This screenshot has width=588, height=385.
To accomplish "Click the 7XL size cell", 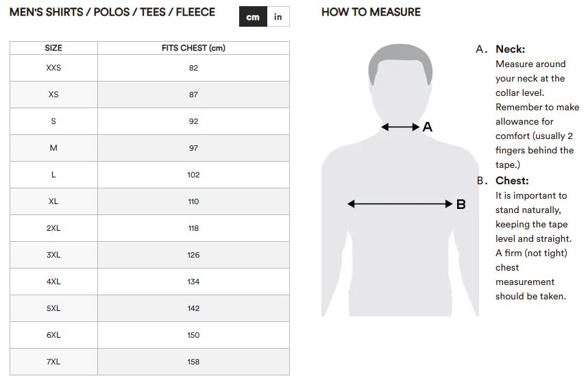I will [53, 362].
